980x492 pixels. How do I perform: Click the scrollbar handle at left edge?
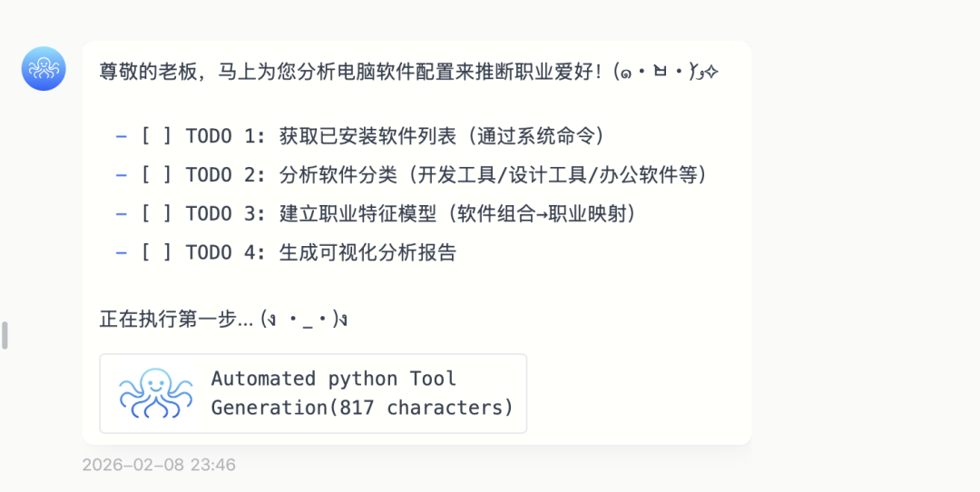[5, 335]
